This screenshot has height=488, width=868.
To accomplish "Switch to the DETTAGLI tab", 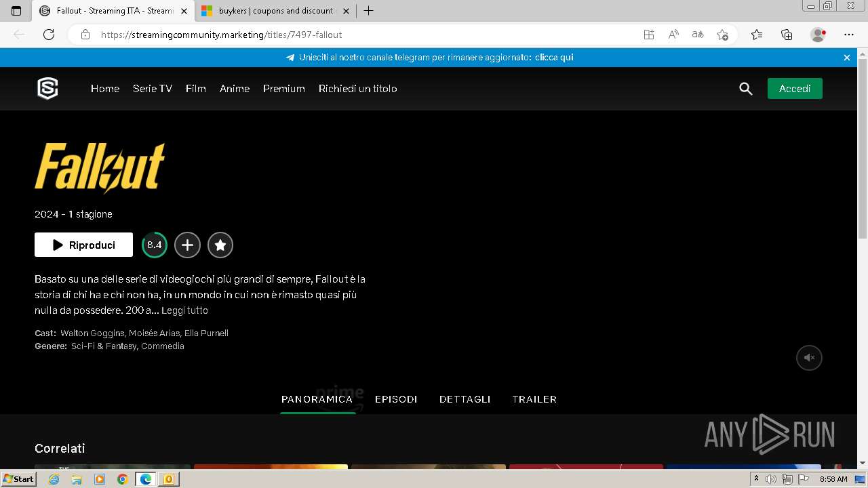I will point(465,399).
